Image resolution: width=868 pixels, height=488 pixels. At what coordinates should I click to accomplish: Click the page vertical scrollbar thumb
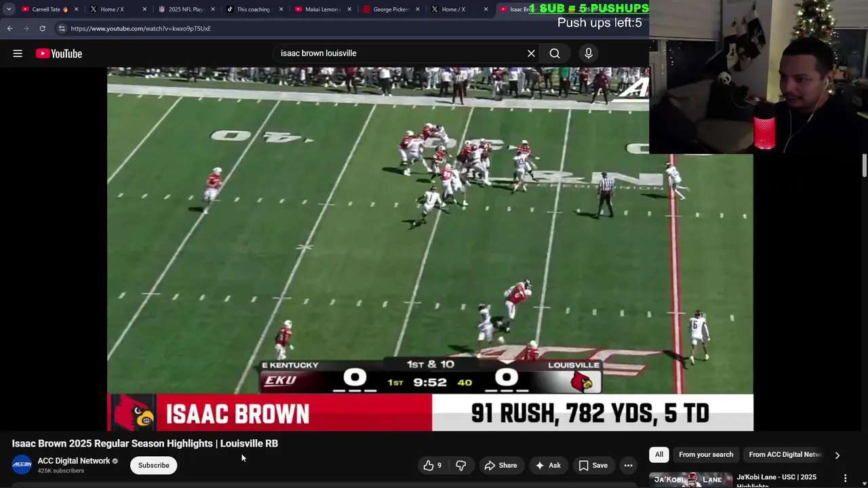click(x=865, y=167)
